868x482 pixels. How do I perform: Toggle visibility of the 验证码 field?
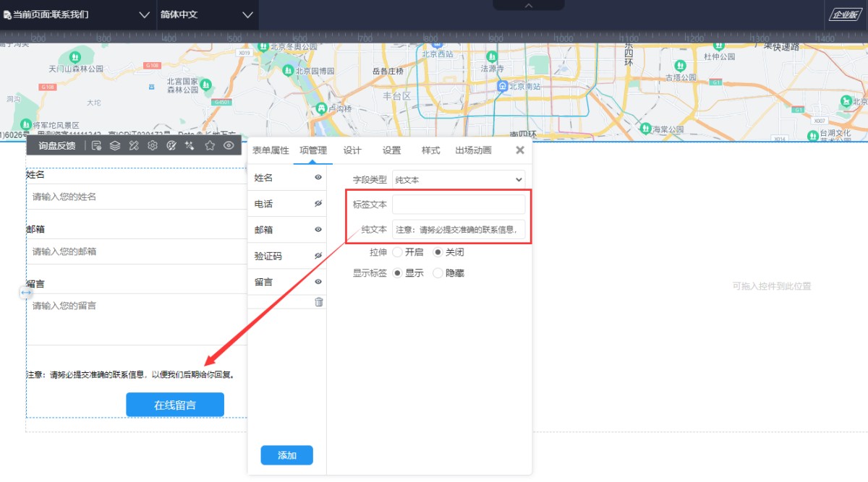click(x=318, y=256)
